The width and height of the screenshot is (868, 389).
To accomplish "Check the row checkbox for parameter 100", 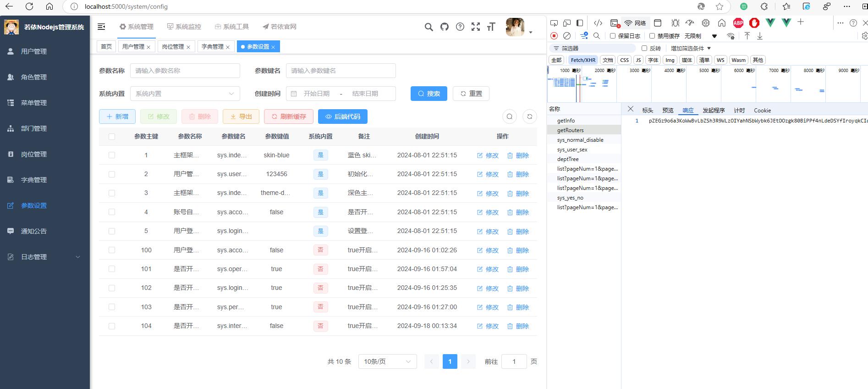I will tap(112, 250).
